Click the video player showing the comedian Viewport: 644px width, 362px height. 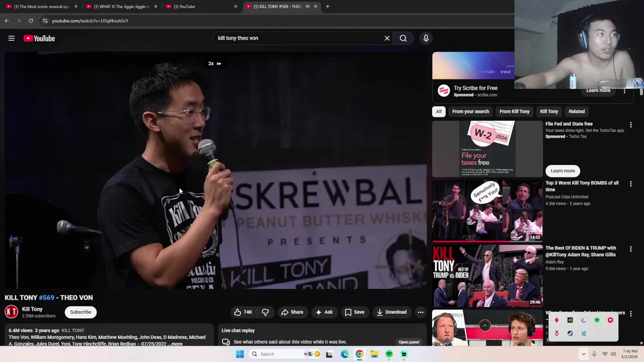(x=216, y=170)
